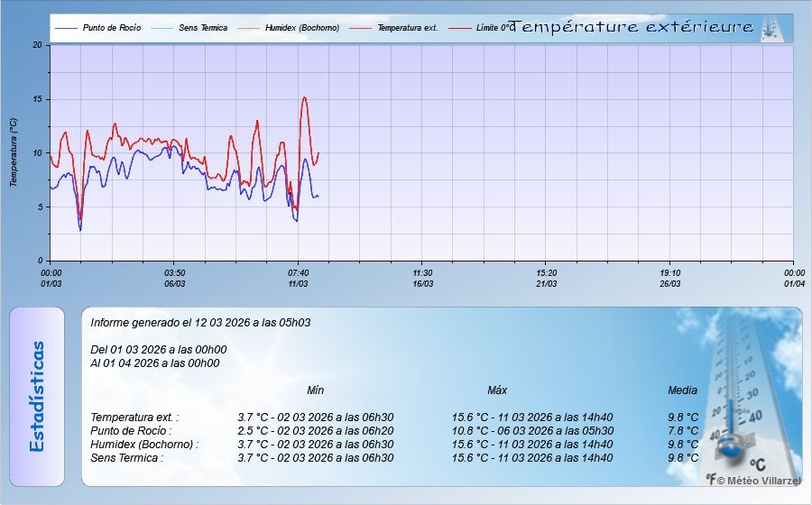Click the Punto de Rocío legend line marker
Viewport: 812px width, 505px height.
click(x=66, y=28)
